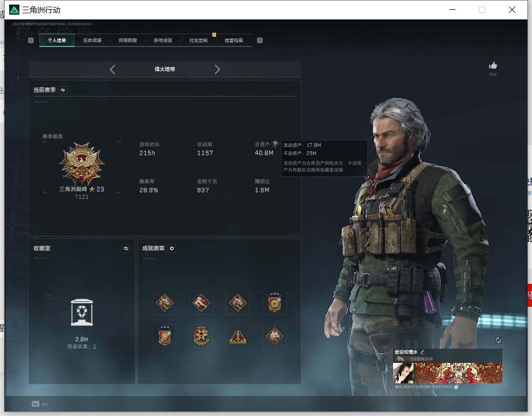The height and width of the screenshot is (416, 532).
Task: Open the player avatar portrait
Action: click(403, 373)
